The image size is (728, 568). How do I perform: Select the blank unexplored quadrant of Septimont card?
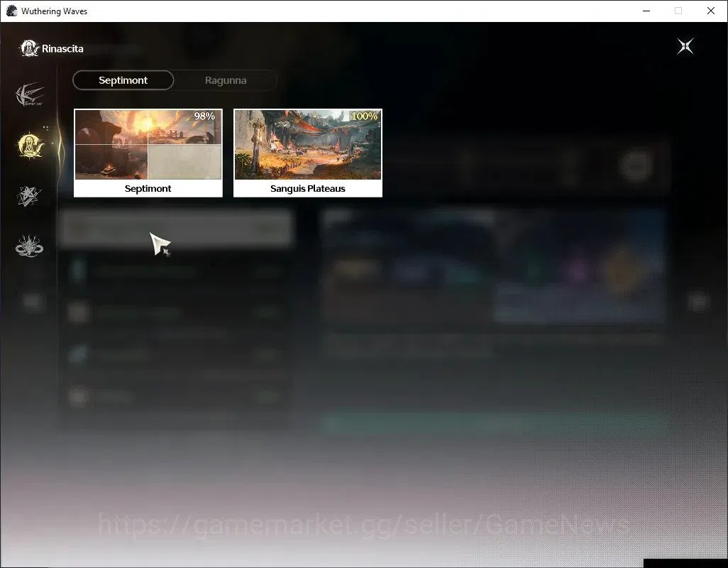click(x=184, y=162)
